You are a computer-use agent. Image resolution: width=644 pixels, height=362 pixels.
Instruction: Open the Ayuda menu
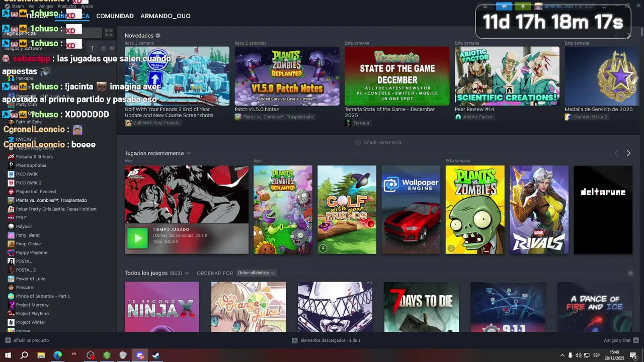click(87, 6)
